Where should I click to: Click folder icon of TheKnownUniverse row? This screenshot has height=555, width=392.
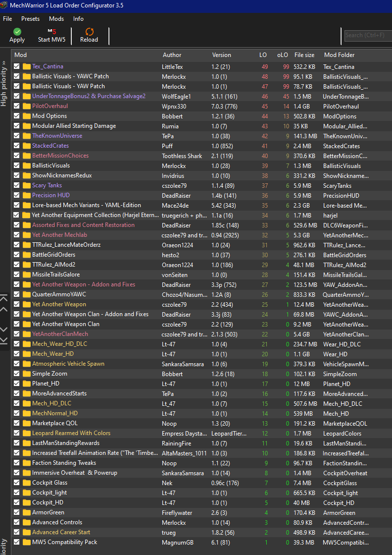pos(27,136)
